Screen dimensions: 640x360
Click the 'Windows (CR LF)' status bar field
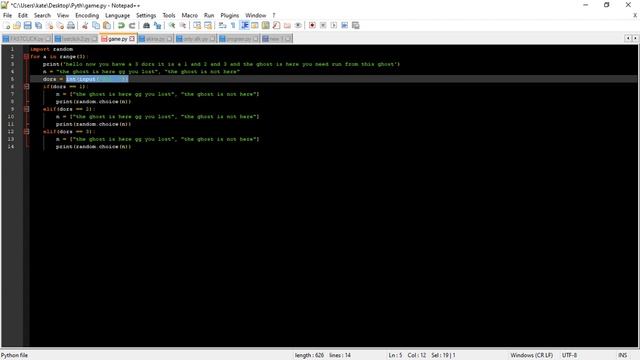[531, 355]
